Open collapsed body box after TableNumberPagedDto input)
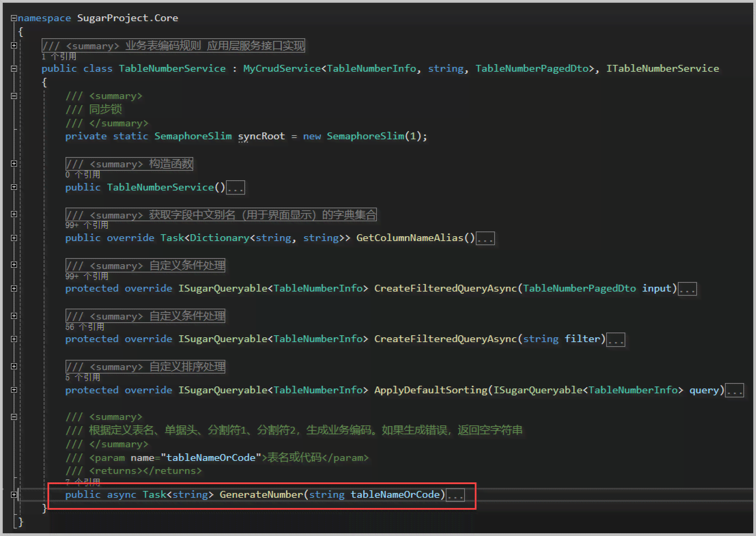Viewport: 756px width, 536px height. pyautogui.click(x=687, y=288)
